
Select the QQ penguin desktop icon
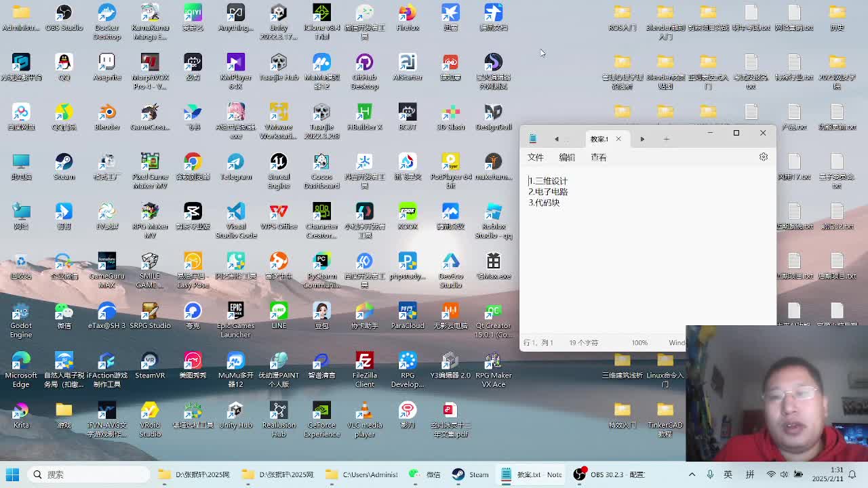tap(64, 68)
